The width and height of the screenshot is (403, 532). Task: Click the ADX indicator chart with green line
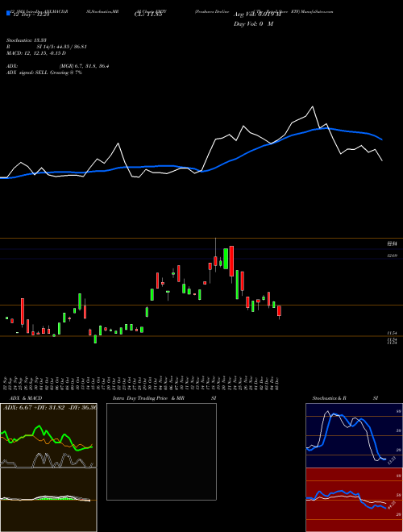48,435
